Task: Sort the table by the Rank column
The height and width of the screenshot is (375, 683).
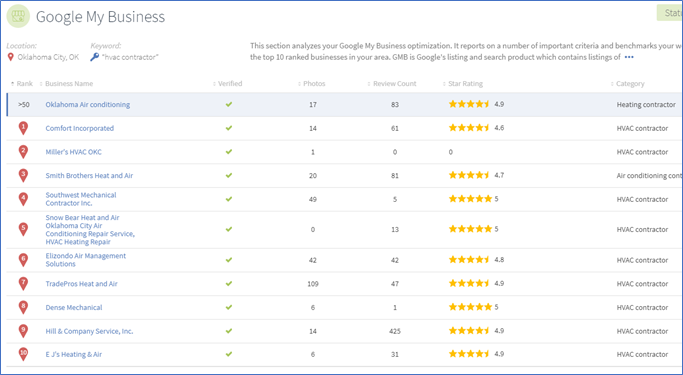Action: click(x=22, y=84)
